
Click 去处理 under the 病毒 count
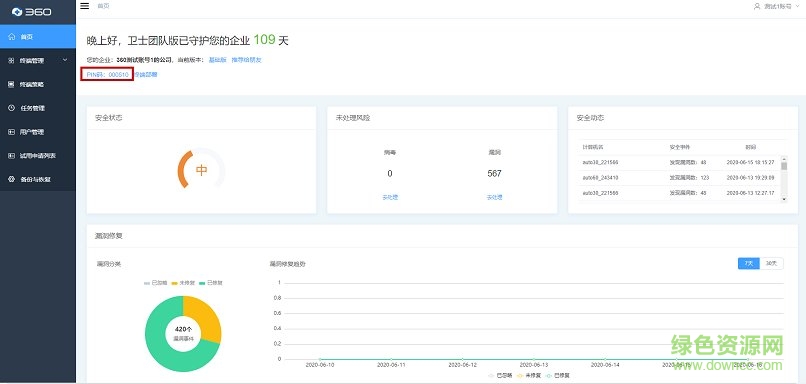390,197
